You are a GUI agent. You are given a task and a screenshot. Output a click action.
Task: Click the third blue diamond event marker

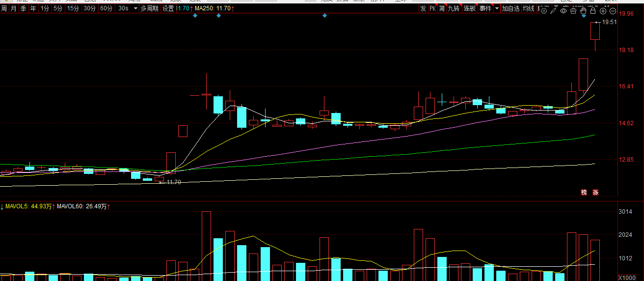click(x=325, y=16)
